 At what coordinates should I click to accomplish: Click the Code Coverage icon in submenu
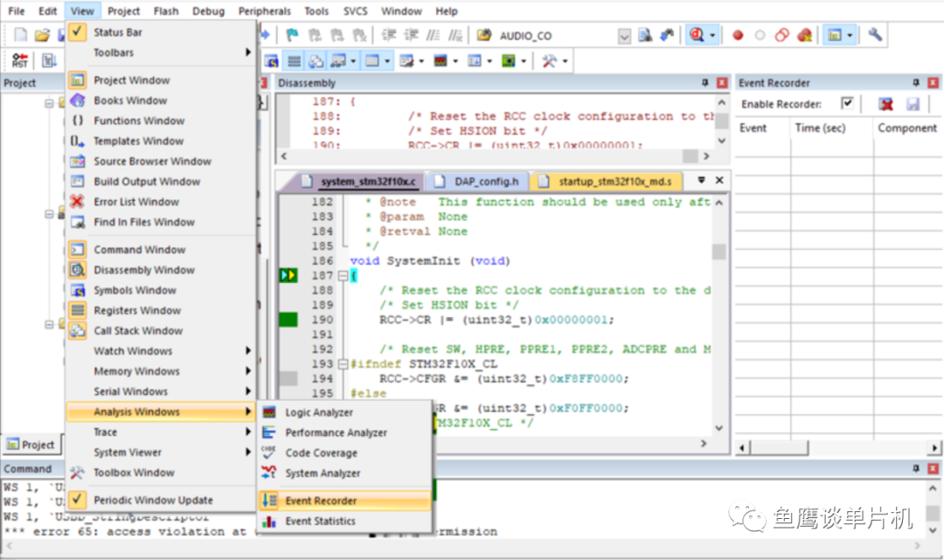(269, 453)
